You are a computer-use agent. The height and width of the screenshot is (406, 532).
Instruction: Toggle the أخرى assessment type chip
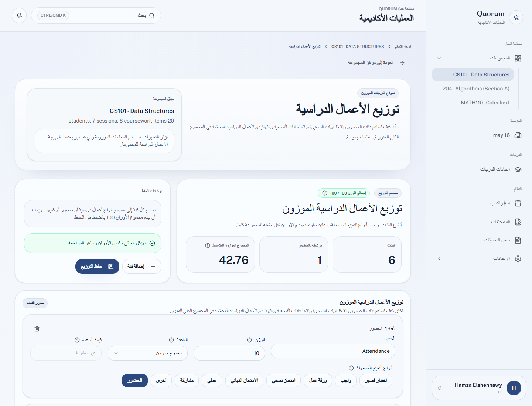[x=161, y=381]
